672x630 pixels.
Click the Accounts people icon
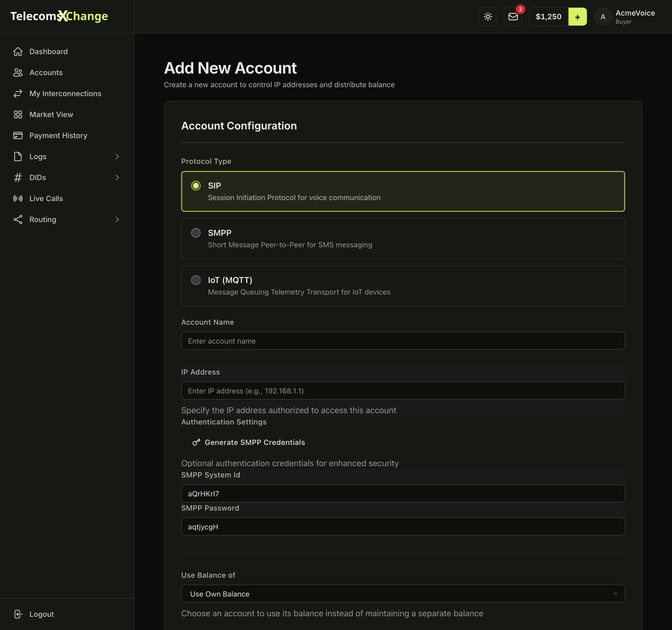[x=18, y=73]
